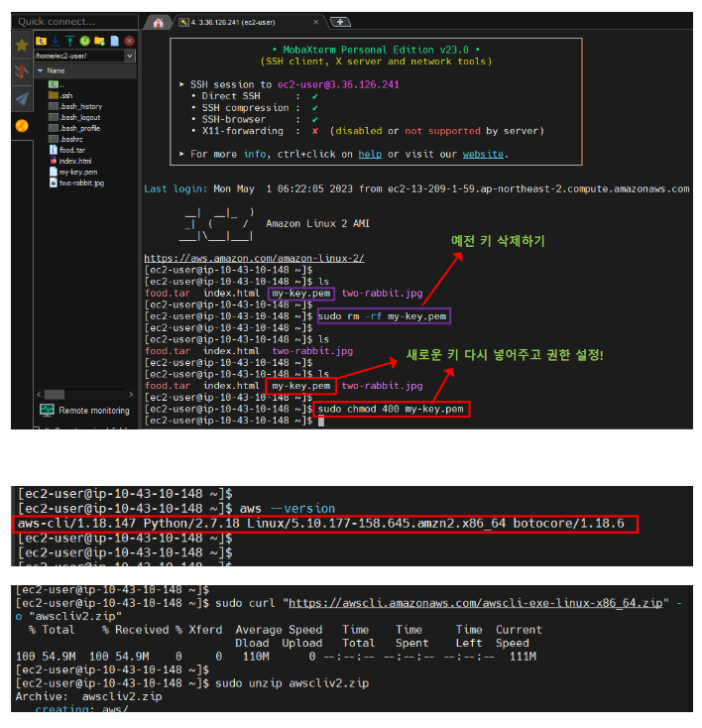Click the Remote monitoring button

[85, 411]
